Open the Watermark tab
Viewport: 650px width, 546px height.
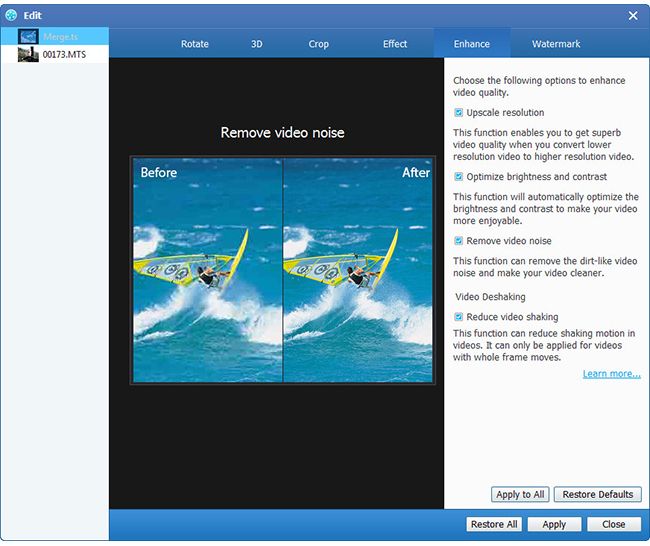tap(555, 44)
